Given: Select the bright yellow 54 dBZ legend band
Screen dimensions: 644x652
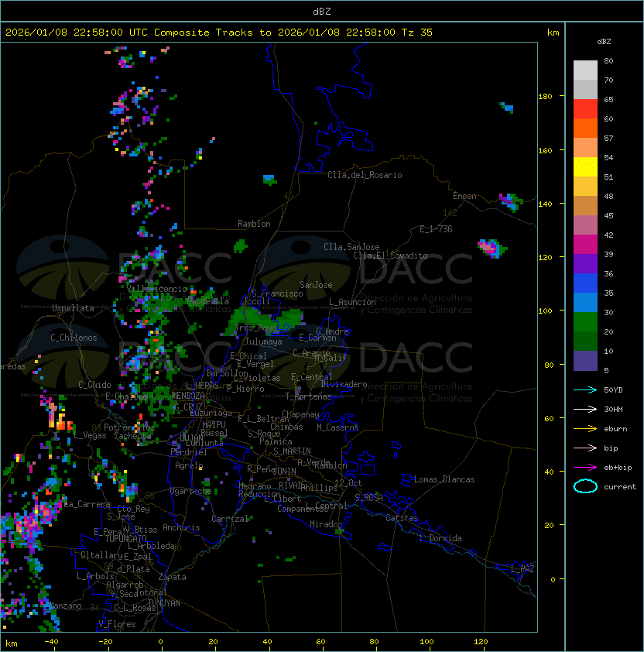Looking at the screenshot, I should (585, 166).
